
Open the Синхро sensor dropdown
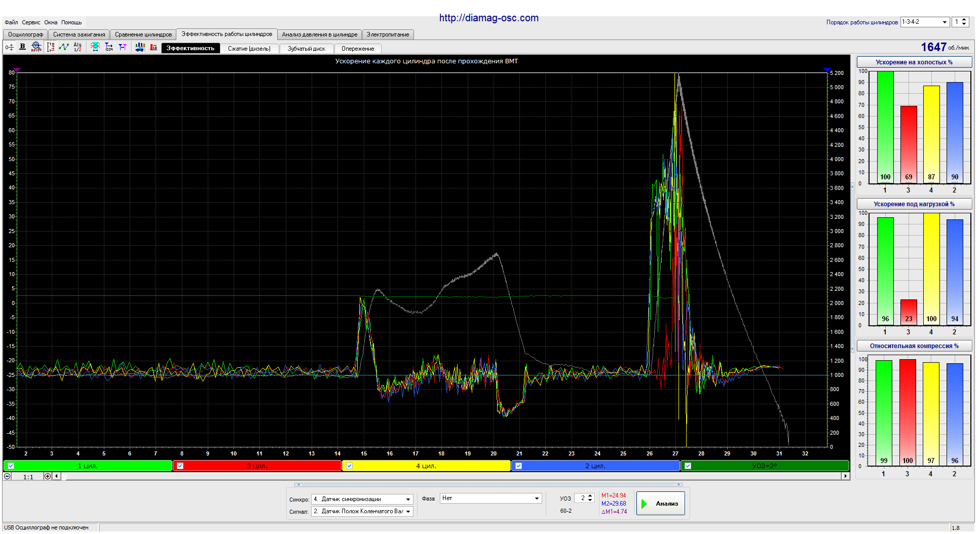(408, 500)
